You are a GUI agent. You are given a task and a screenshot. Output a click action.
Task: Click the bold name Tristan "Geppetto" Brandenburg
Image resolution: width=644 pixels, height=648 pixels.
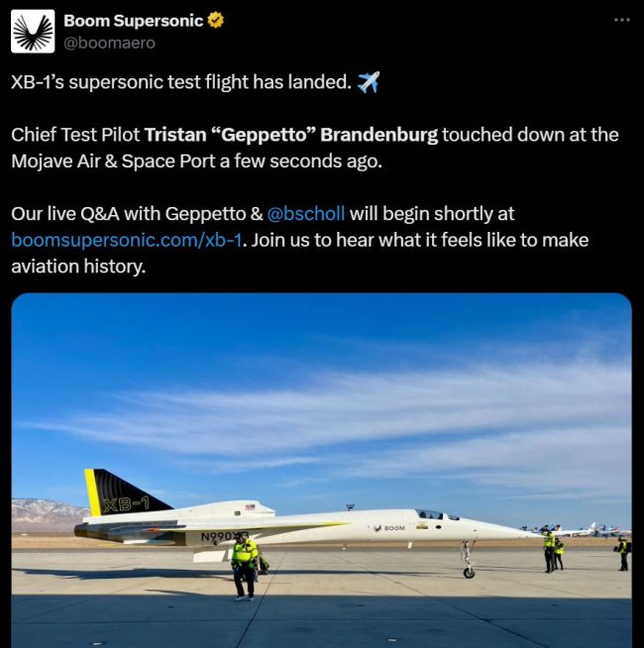pyautogui.click(x=291, y=135)
